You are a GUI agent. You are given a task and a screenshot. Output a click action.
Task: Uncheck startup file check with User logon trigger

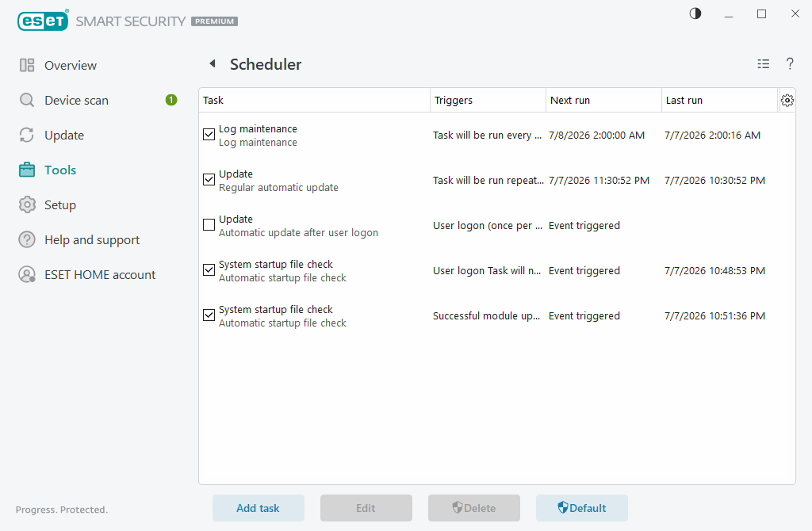pos(209,269)
